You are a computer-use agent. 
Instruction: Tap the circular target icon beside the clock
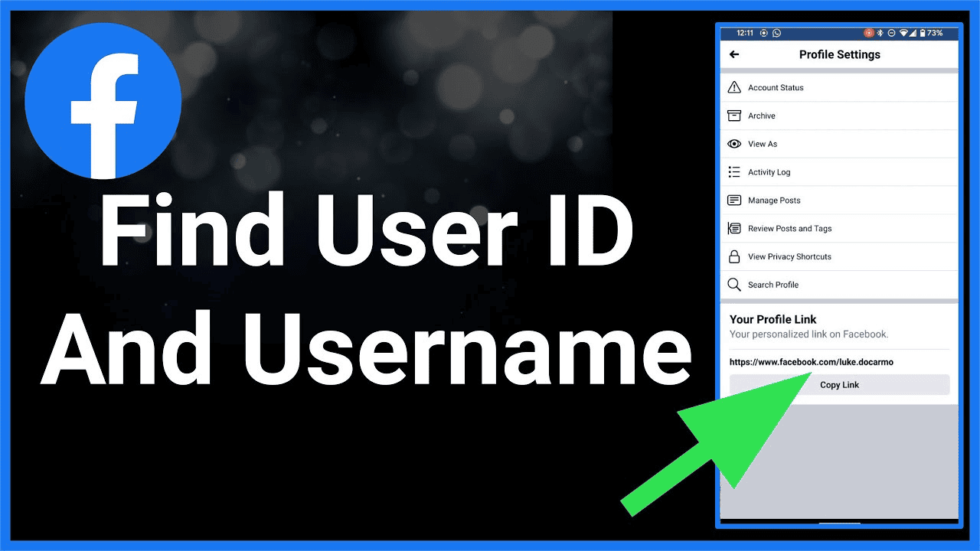[764, 33]
